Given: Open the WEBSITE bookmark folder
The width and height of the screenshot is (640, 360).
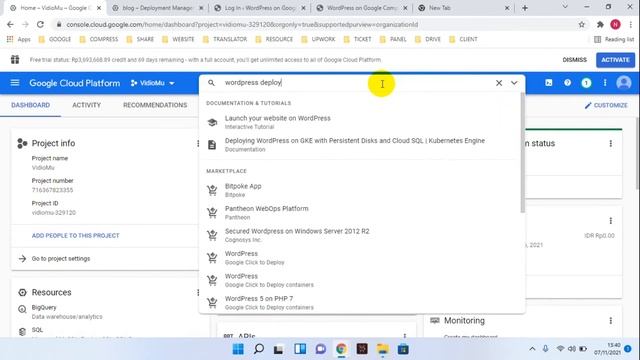Looking at the screenshot, I should [x=178, y=39].
